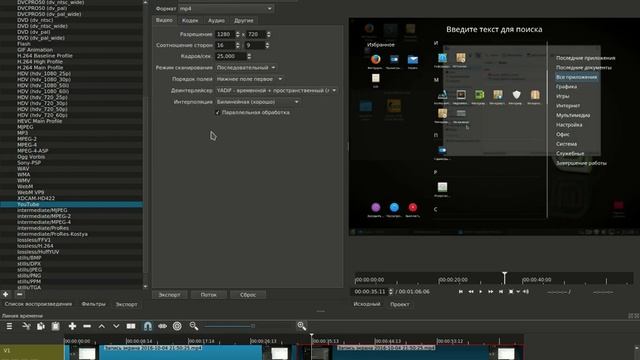Image resolution: width=640 pixels, height=360 pixels.
Task: Skip to end in player controls
Action: coord(501,292)
